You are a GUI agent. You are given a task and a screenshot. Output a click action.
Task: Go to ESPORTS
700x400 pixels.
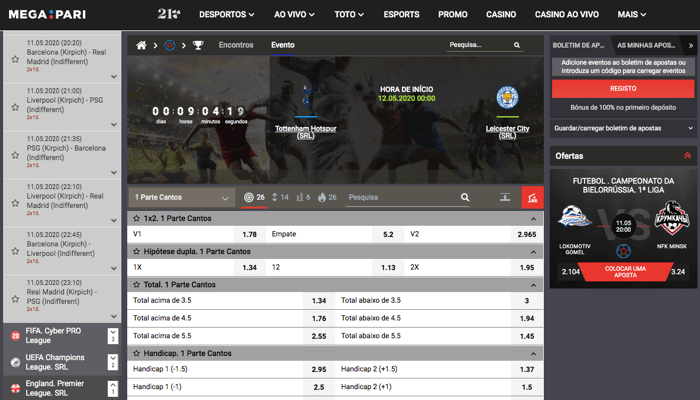pos(401,15)
